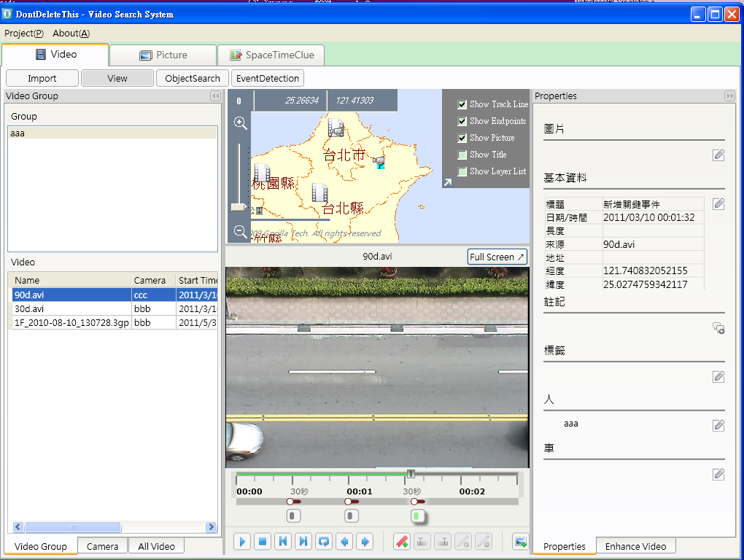Image resolution: width=744 pixels, height=560 pixels.
Task: Click the step forward arrow icon
Action: [365, 541]
